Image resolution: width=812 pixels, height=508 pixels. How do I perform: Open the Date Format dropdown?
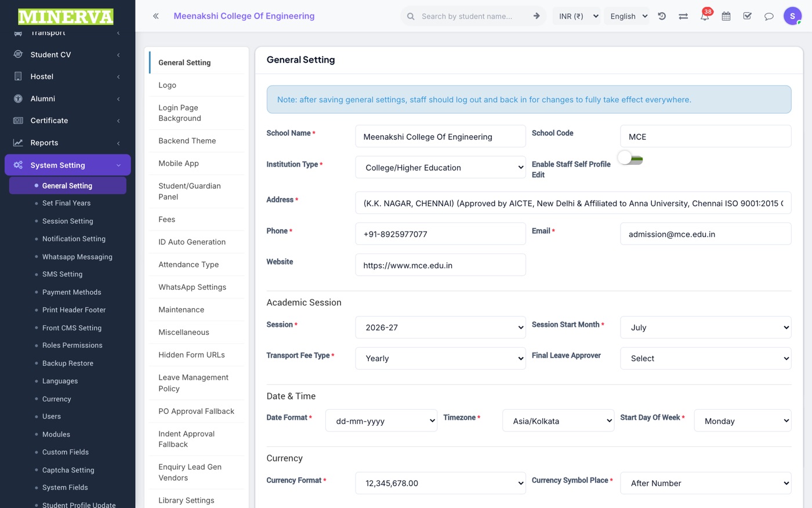(382, 421)
